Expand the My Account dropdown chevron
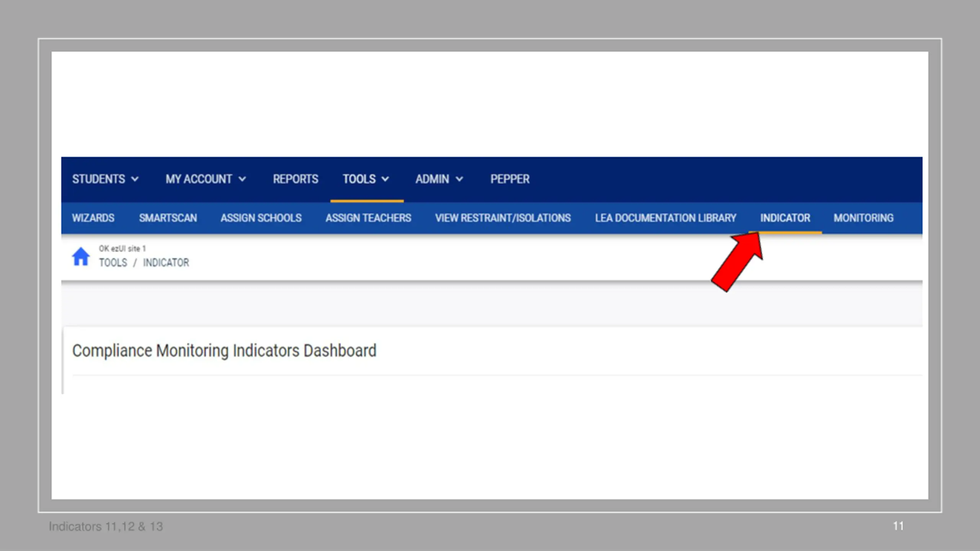This screenshot has width=980, height=551. 242,179
